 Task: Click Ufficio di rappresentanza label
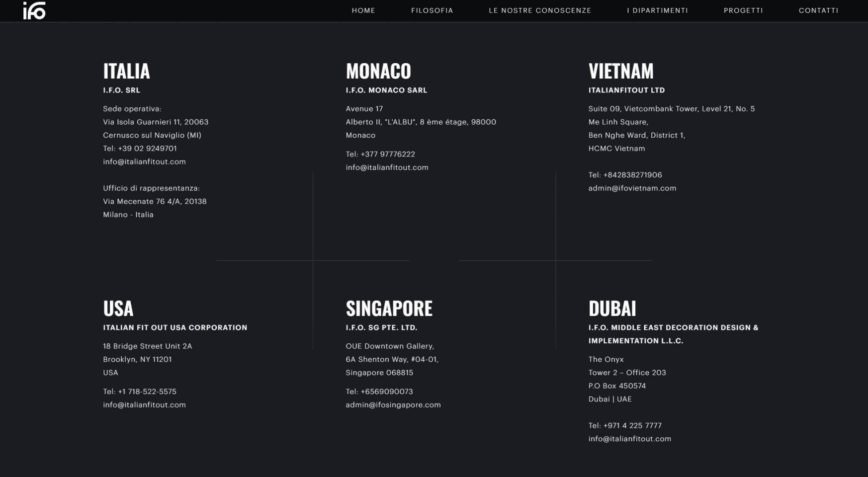[151, 188]
